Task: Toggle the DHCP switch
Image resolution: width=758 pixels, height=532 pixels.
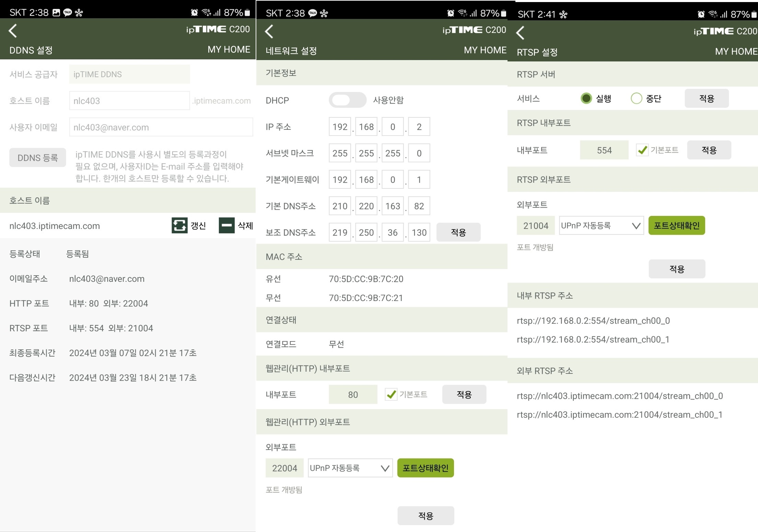Action: [347, 100]
